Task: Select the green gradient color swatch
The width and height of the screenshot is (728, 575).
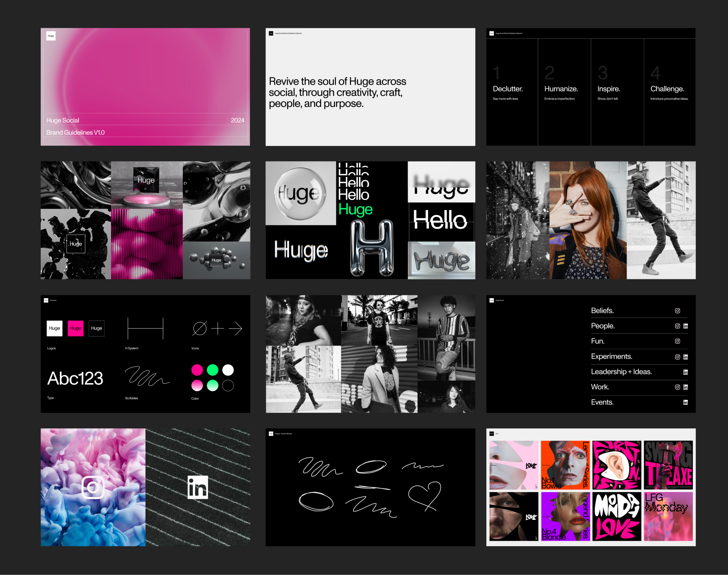Action: (212, 385)
